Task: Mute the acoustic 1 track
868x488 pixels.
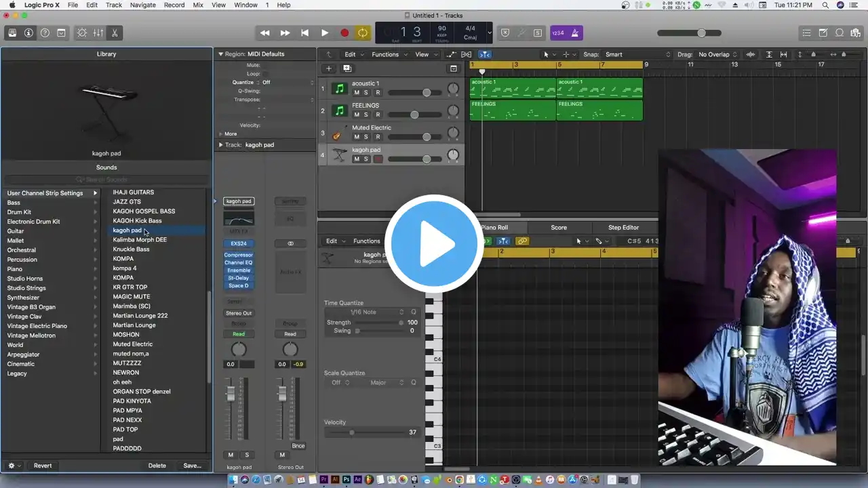Action: 357,93
